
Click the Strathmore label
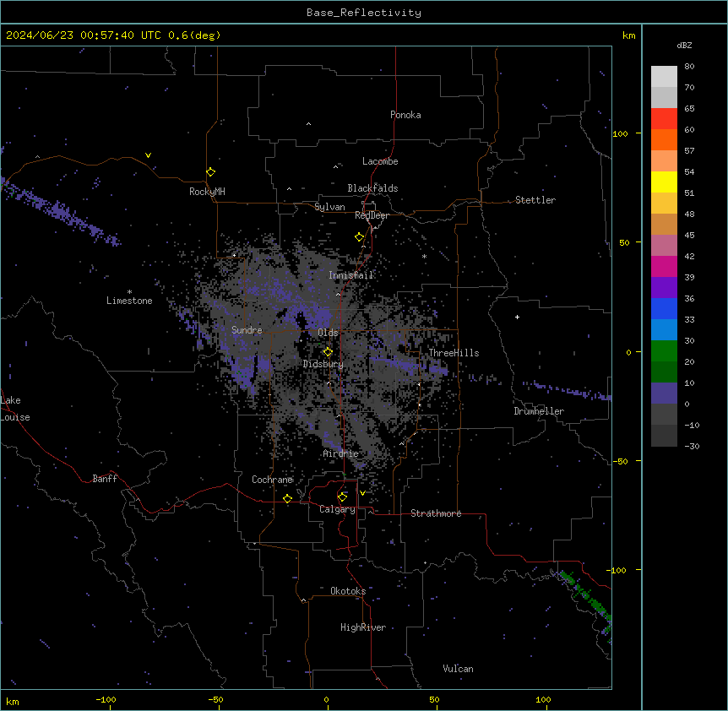pyautogui.click(x=436, y=513)
